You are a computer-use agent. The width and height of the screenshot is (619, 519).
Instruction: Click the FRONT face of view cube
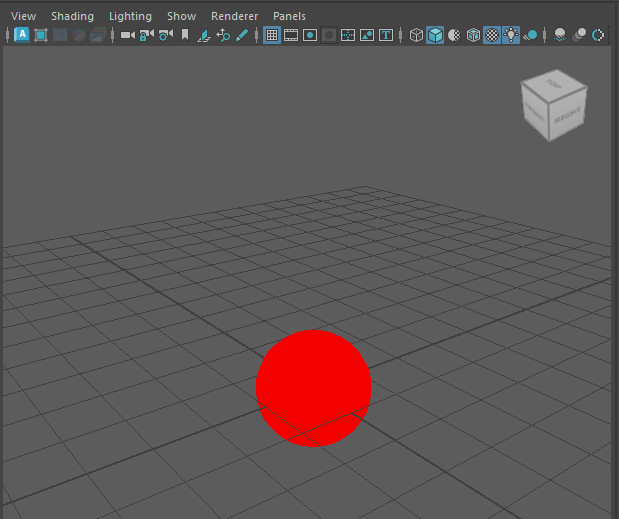click(535, 112)
